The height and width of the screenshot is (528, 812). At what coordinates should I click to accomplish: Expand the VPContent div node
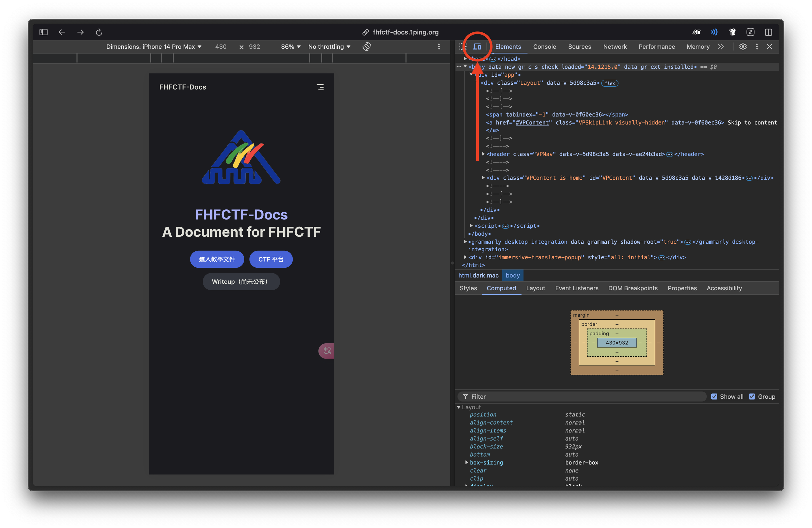tap(483, 178)
